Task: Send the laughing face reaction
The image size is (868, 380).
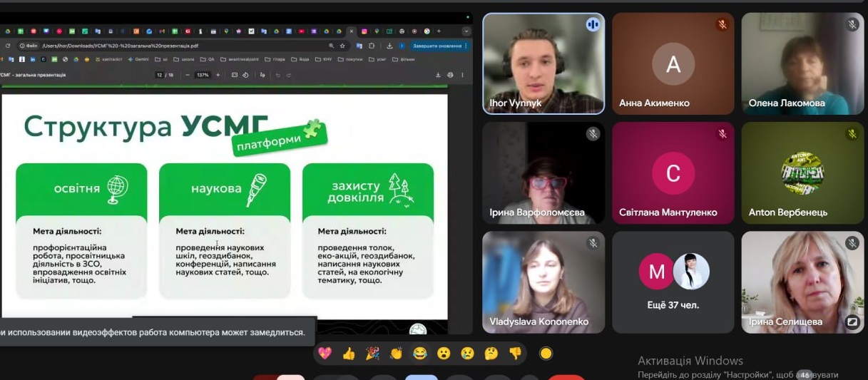Action: (419, 353)
